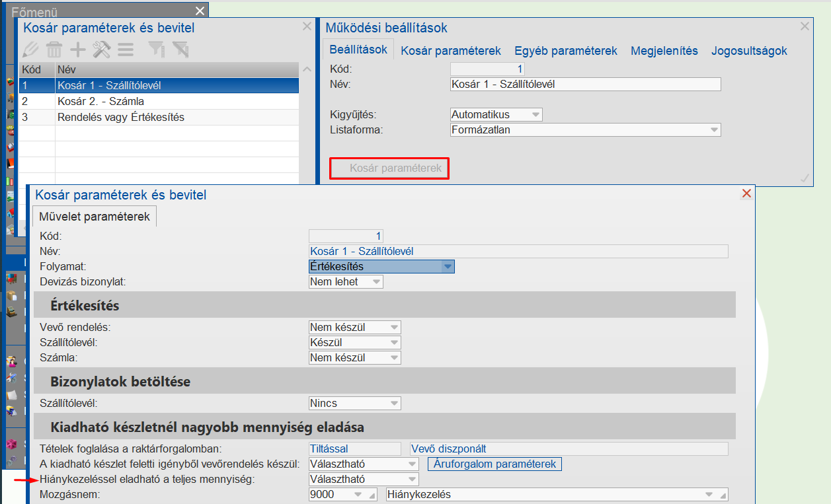Screen dimensions: 831x504
Task: Open the Vevő rendelés dropdown
Action: (355, 328)
